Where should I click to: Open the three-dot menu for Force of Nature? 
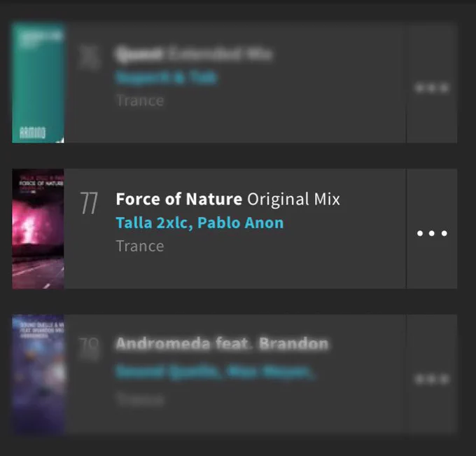pyautogui.click(x=432, y=233)
